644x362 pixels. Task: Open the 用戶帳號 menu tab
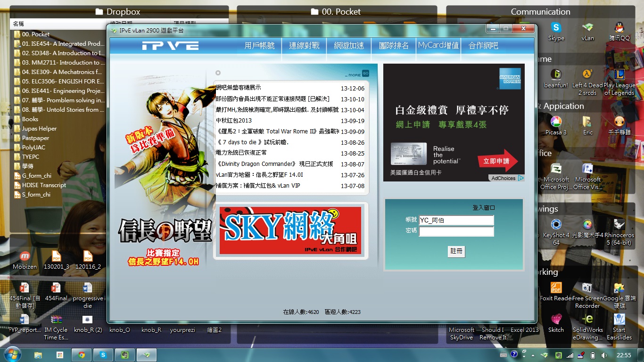259,46
